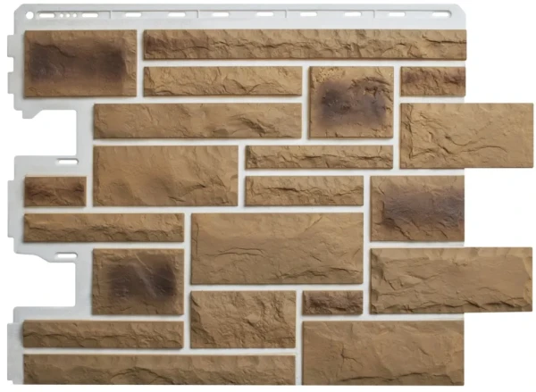Image resolution: width=536 pixels, height=392 pixels.
Task: Click the large bottom-right corner stone
Action: (382, 353)
